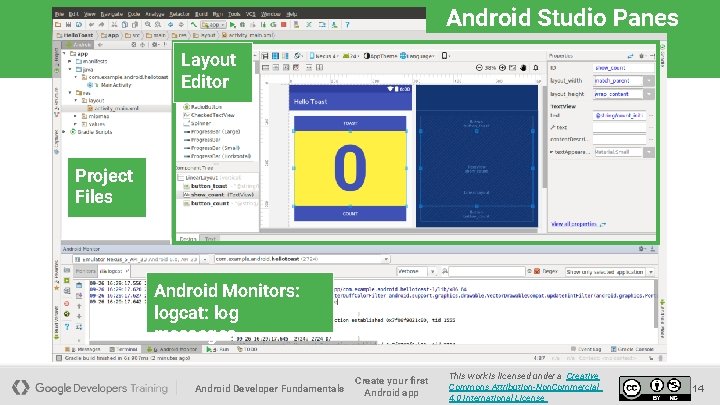This screenshot has width=720, height=405.
Task: Click the yellow show_count view showing 0
Action: pos(350,169)
